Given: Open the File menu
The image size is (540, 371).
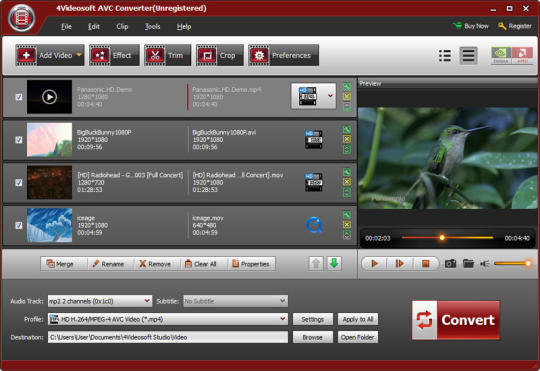Looking at the screenshot, I should [66, 27].
